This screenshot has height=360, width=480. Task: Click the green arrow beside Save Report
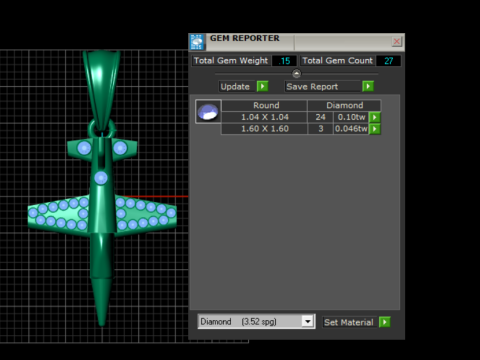tap(368, 87)
